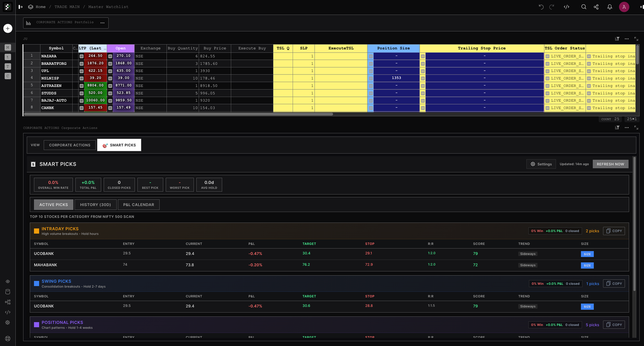Select the ACTIVE PICKS tab
644x346 pixels.
[x=54, y=205]
